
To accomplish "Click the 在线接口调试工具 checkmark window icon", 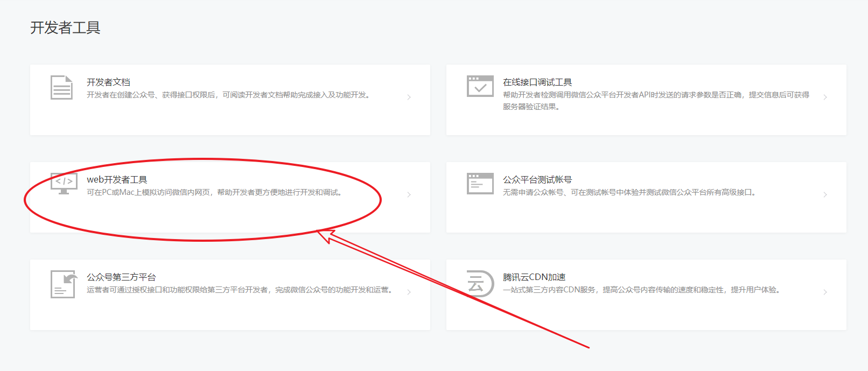I will (x=480, y=86).
